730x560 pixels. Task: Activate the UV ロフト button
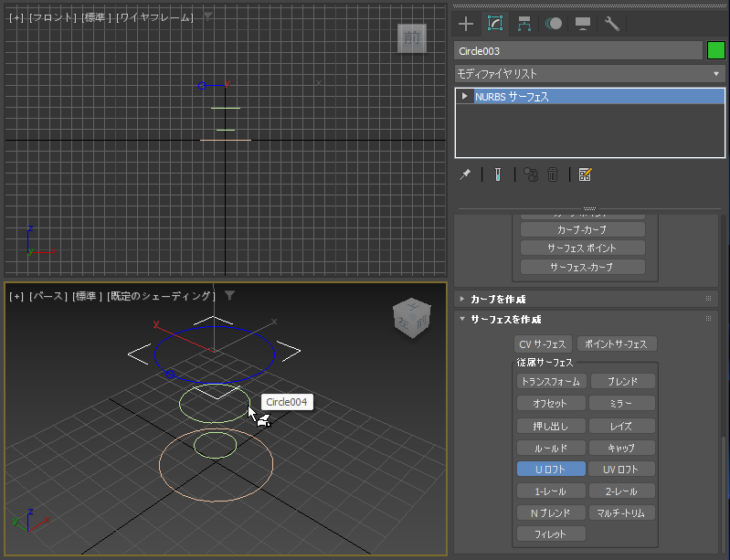pos(622,470)
